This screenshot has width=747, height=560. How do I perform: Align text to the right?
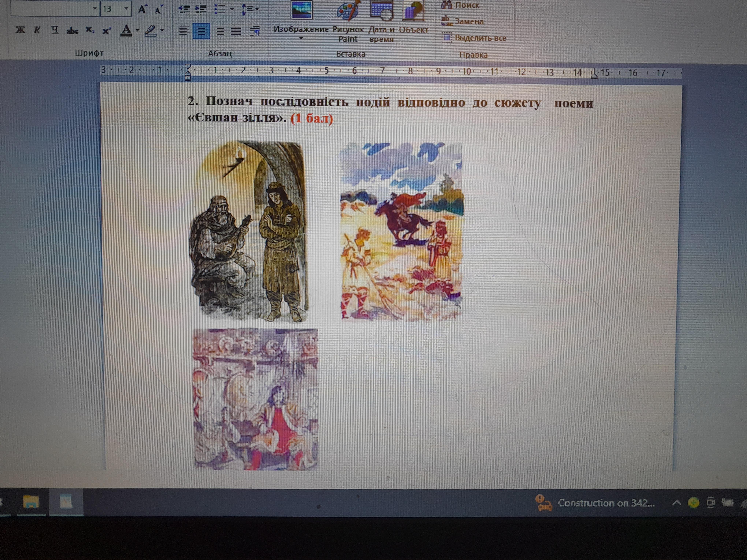pyautogui.click(x=219, y=31)
